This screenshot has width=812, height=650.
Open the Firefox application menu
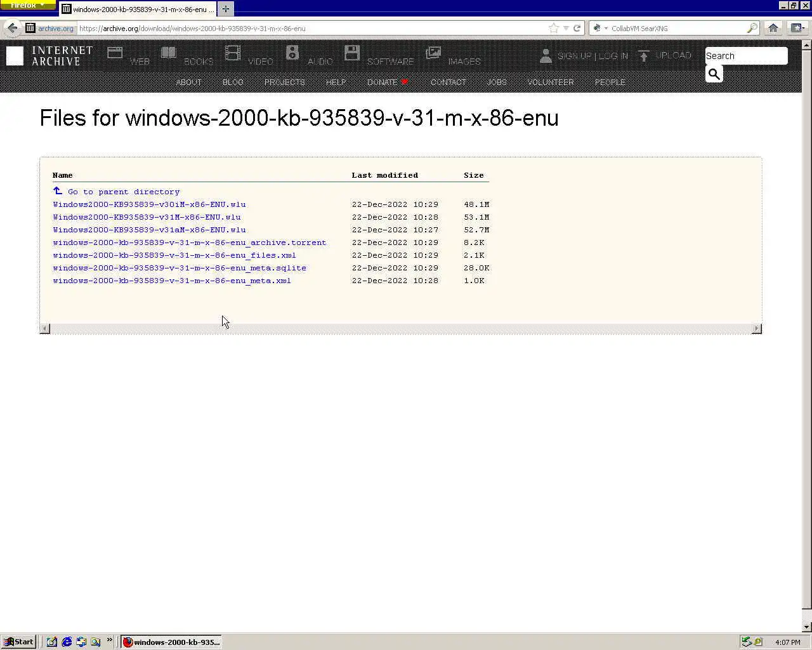pos(27,4)
